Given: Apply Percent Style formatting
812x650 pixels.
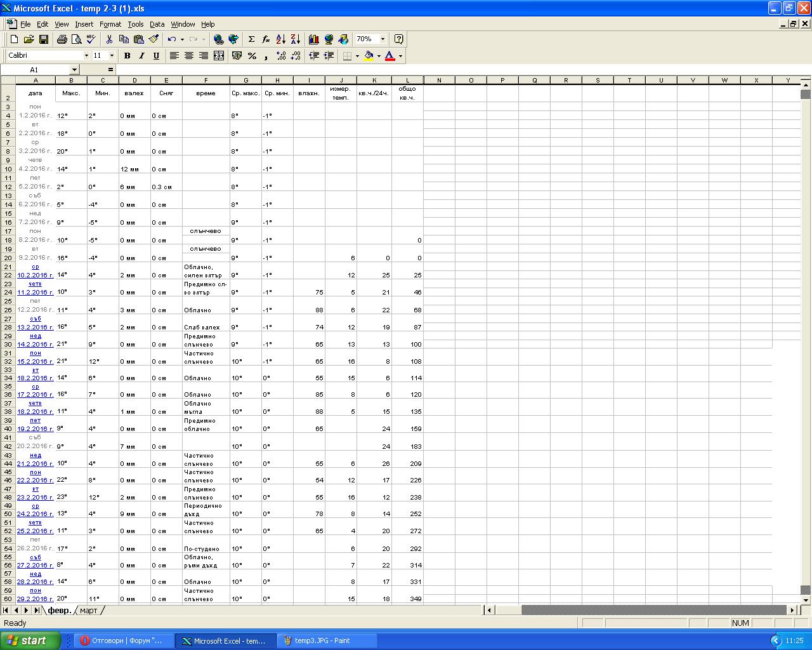Looking at the screenshot, I should click(x=252, y=56).
